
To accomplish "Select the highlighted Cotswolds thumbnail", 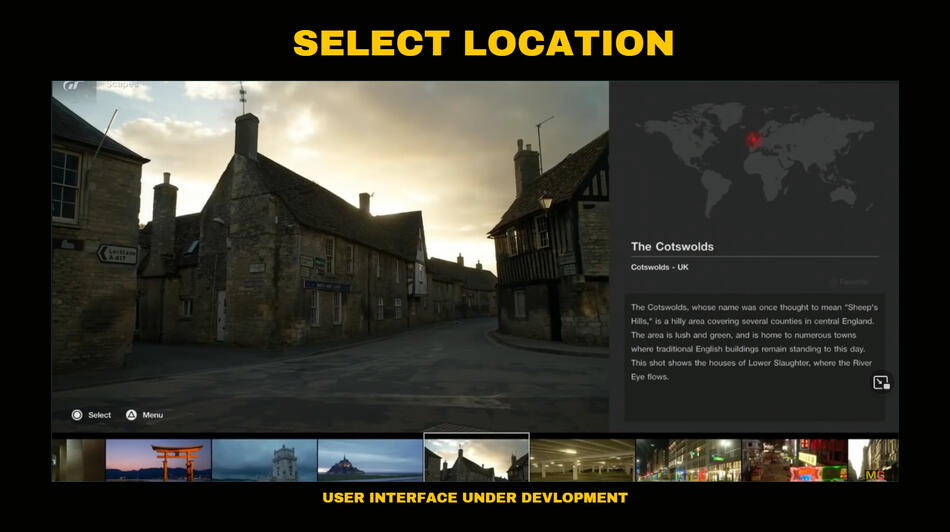I will (x=476, y=458).
